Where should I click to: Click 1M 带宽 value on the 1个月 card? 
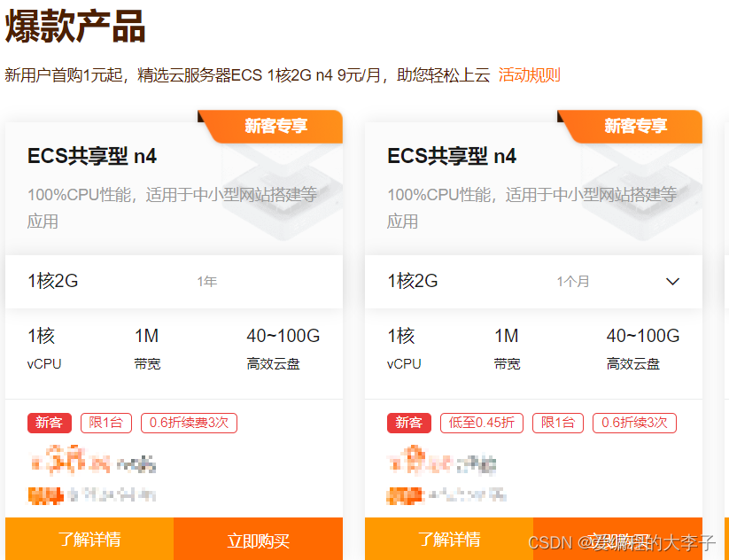[507, 336]
